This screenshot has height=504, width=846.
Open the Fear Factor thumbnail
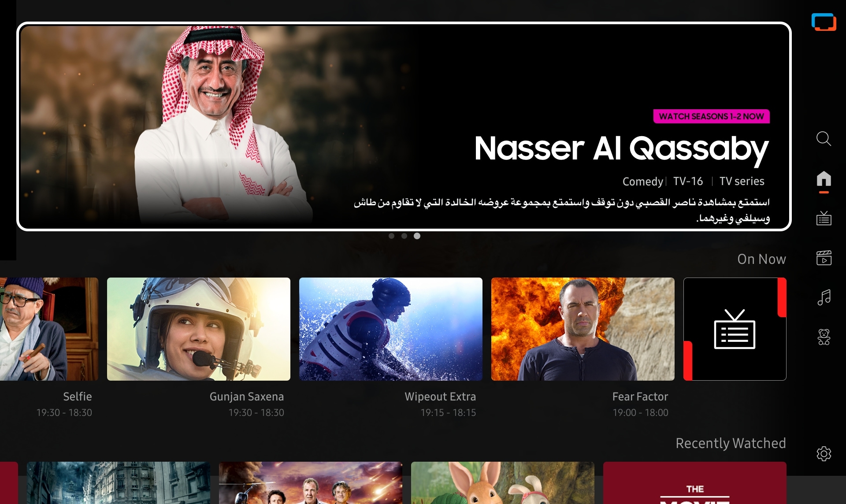pos(583,329)
